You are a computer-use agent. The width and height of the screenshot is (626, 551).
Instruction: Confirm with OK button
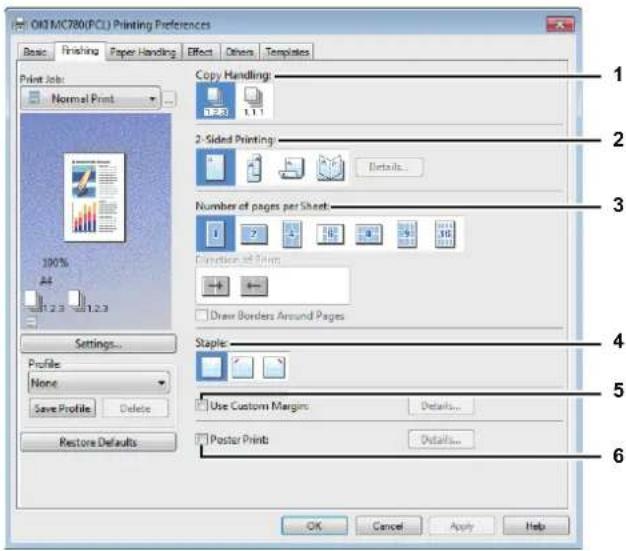coord(314,526)
